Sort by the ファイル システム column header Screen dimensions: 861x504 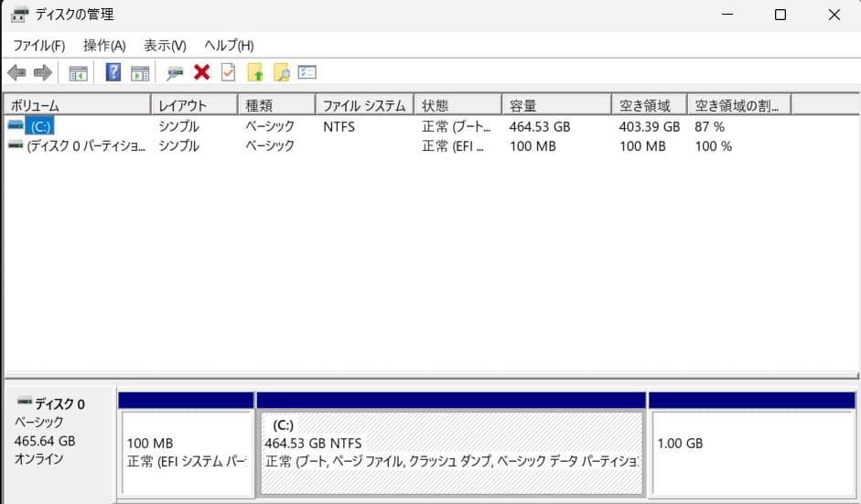364,105
